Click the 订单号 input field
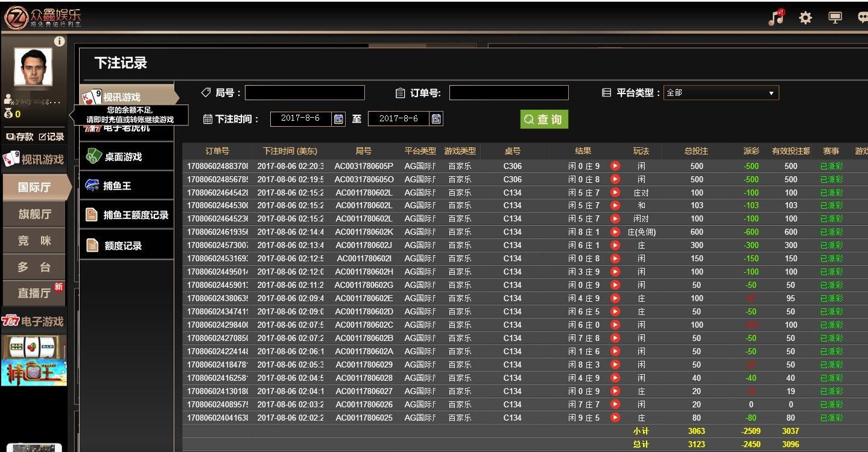The image size is (868, 452). [x=508, y=93]
